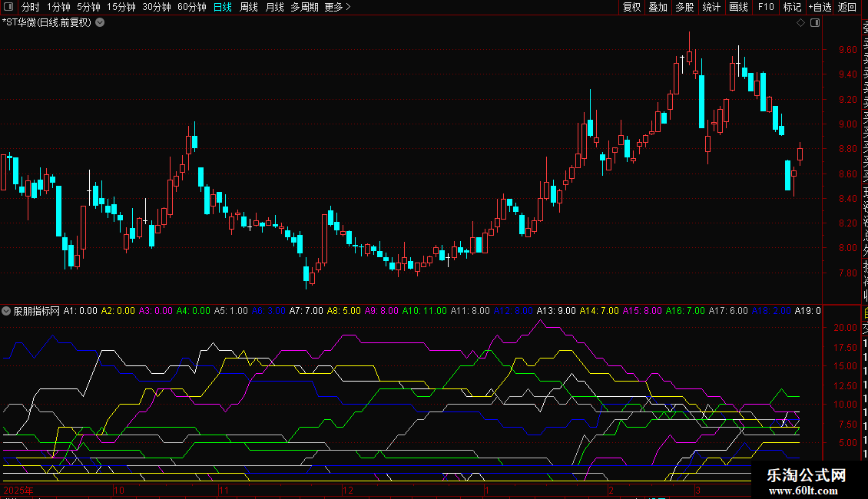
Task: Expand the 股朋指标网 indicator menu arrow
Action: pyautogui.click(x=7, y=311)
